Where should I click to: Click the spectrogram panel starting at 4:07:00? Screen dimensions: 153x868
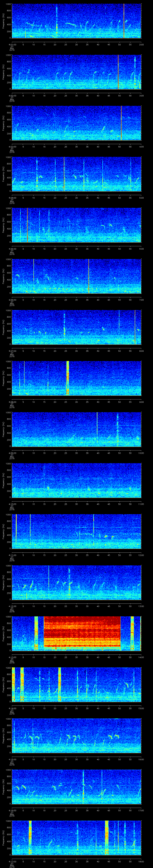click(x=76, y=327)
